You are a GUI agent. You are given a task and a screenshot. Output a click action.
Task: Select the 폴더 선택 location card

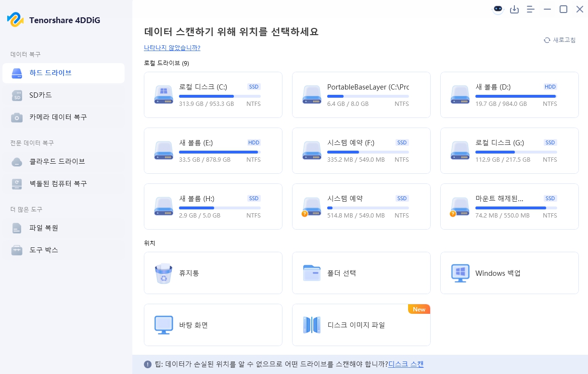[x=361, y=273]
